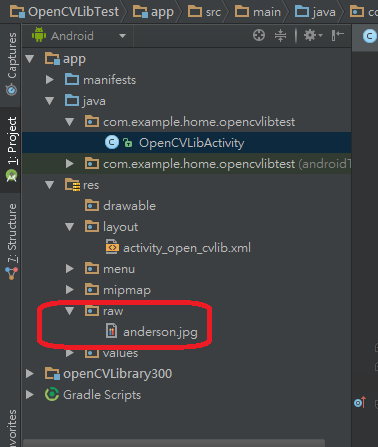
Task: Expand the androidTest package node
Action: click(70, 164)
